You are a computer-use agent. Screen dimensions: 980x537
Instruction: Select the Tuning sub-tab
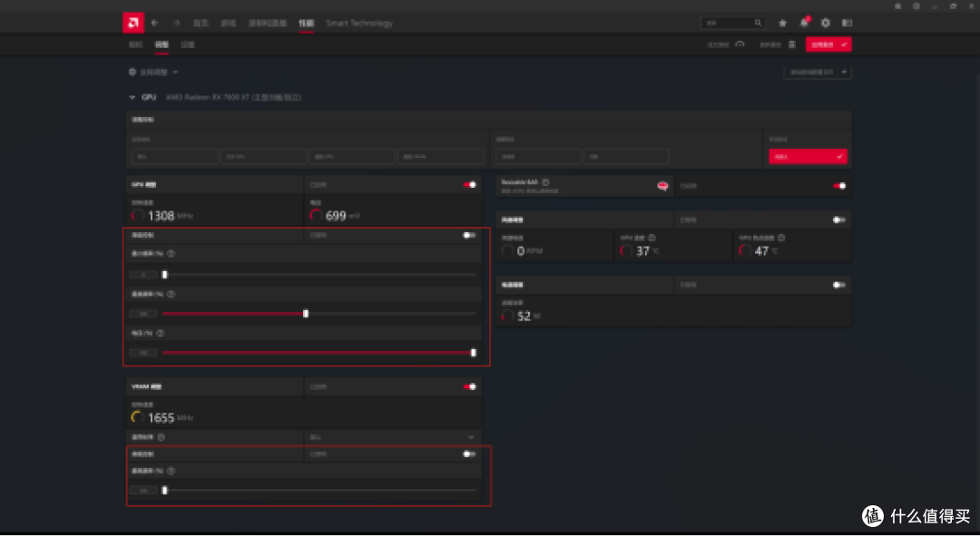(x=162, y=44)
